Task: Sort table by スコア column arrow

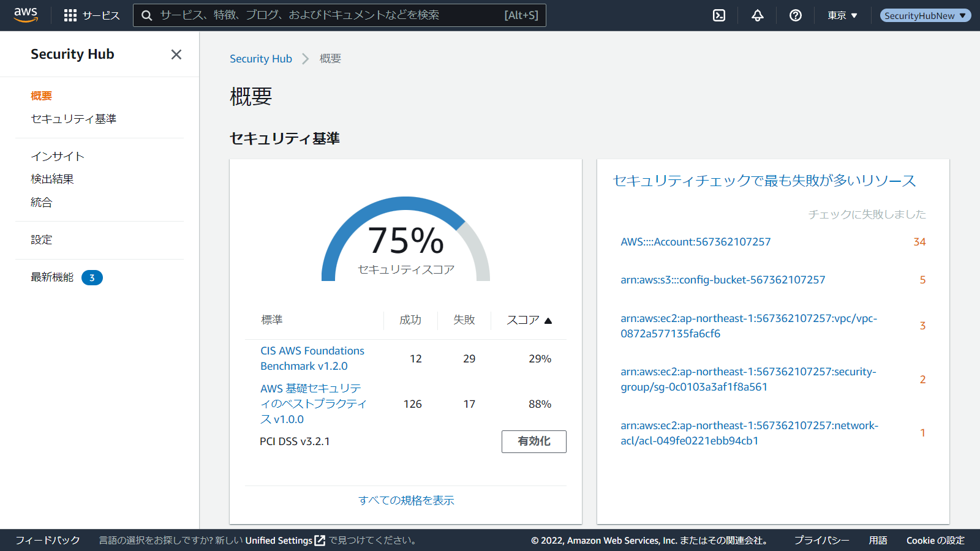Action: [548, 320]
